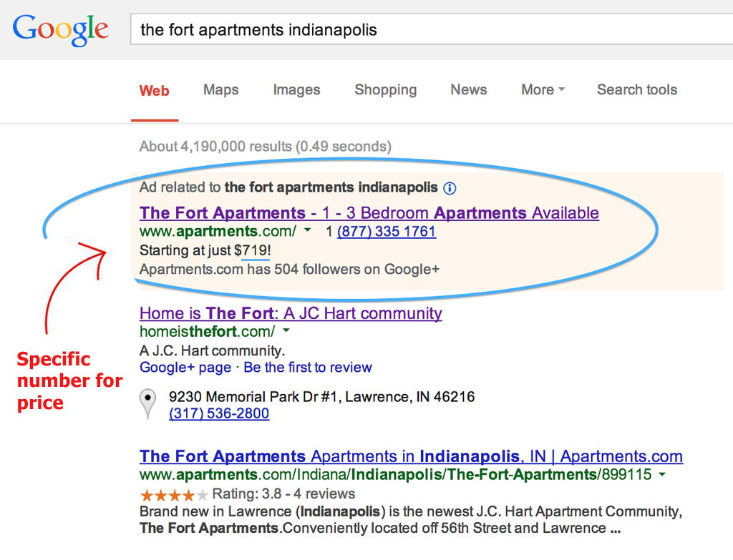Open Home is The Fort result link
733x560 pixels.
coord(290,313)
